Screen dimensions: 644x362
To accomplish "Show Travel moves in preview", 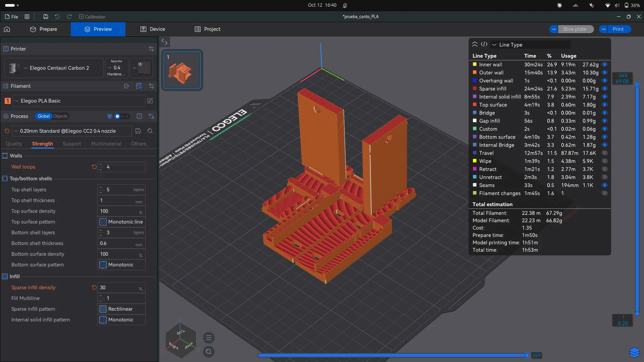I will click(x=605, y=153).
